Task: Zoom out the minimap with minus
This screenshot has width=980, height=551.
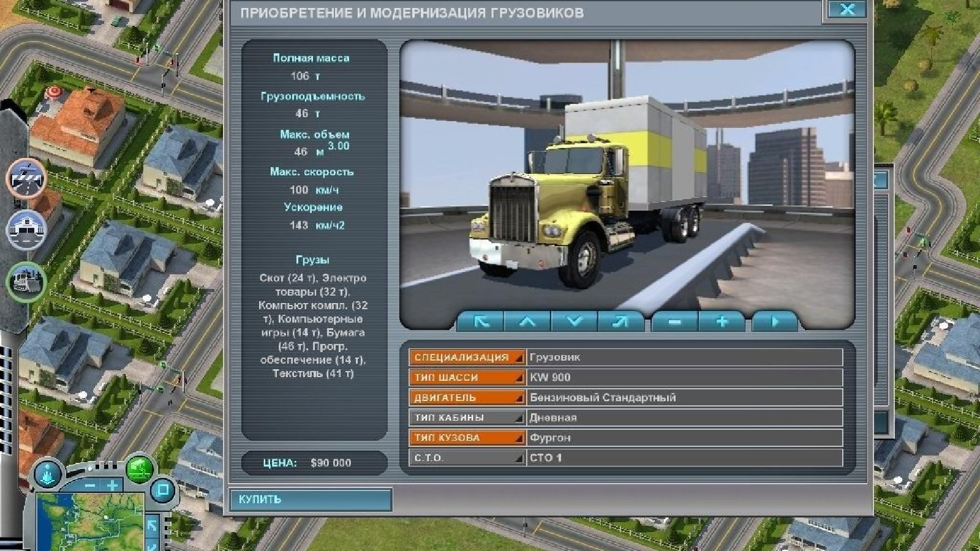Action: (x=91, y=486)
